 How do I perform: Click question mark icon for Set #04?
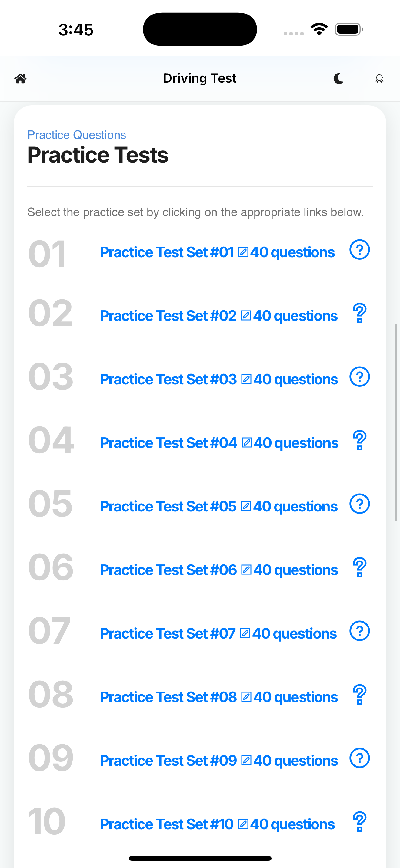click(359, 440)
